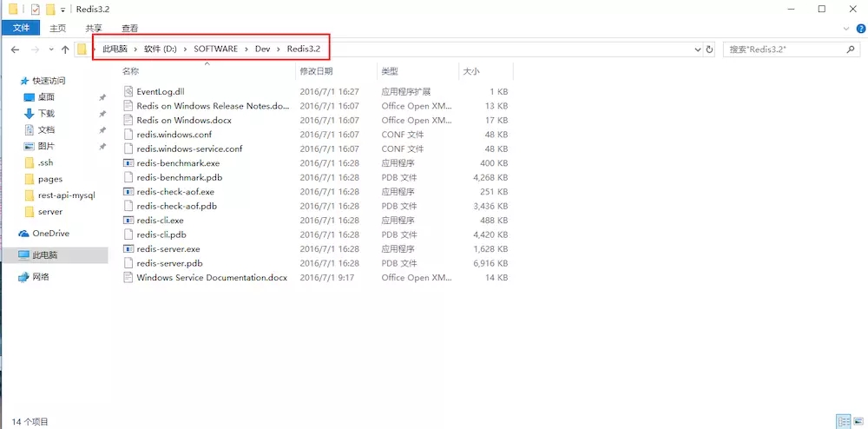Switch to the 查看 ribbon tab
Image resolution: width=868 pixels, height=429 pixels.
click(x=129, y=28)
